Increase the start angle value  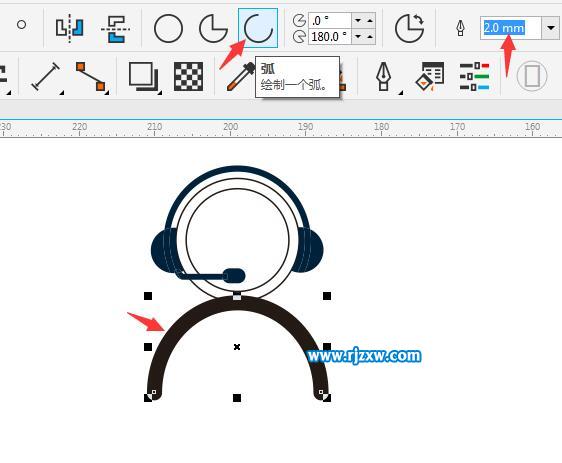pyautogui.click(x=370, y=20)
